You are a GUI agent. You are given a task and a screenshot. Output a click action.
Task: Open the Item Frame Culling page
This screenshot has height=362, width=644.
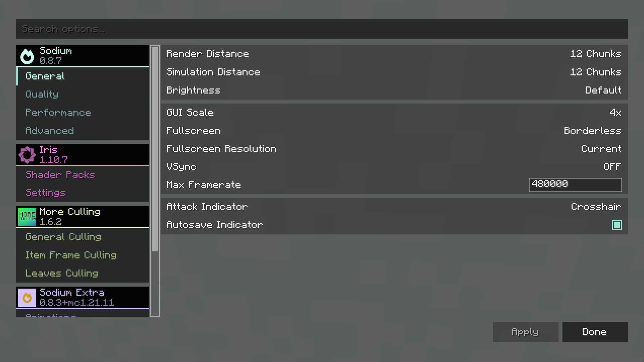click(x=83, y=255)
